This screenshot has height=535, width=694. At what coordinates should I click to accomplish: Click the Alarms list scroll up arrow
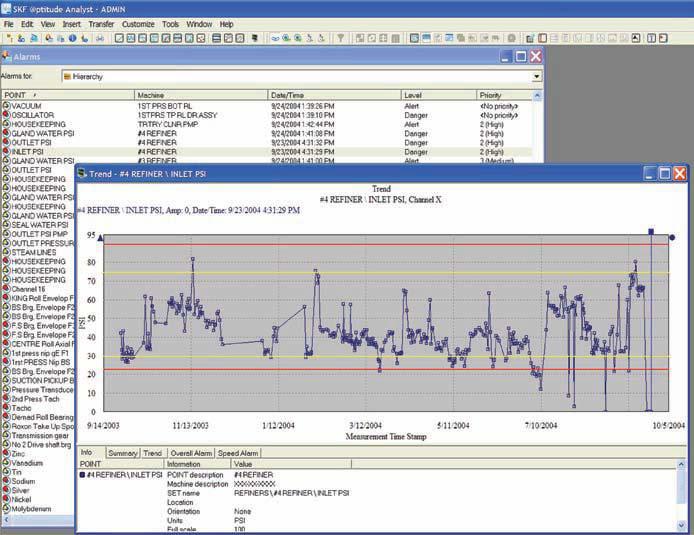(537, 95)
